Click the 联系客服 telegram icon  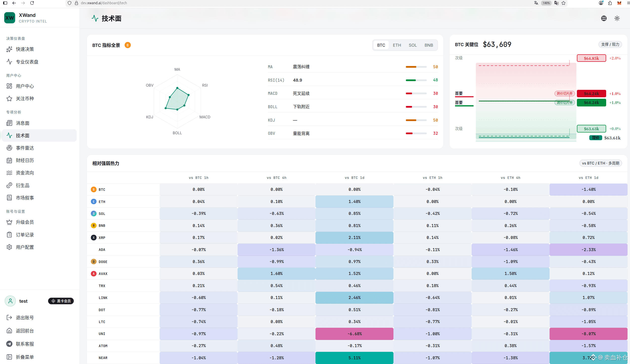point(9,344)
